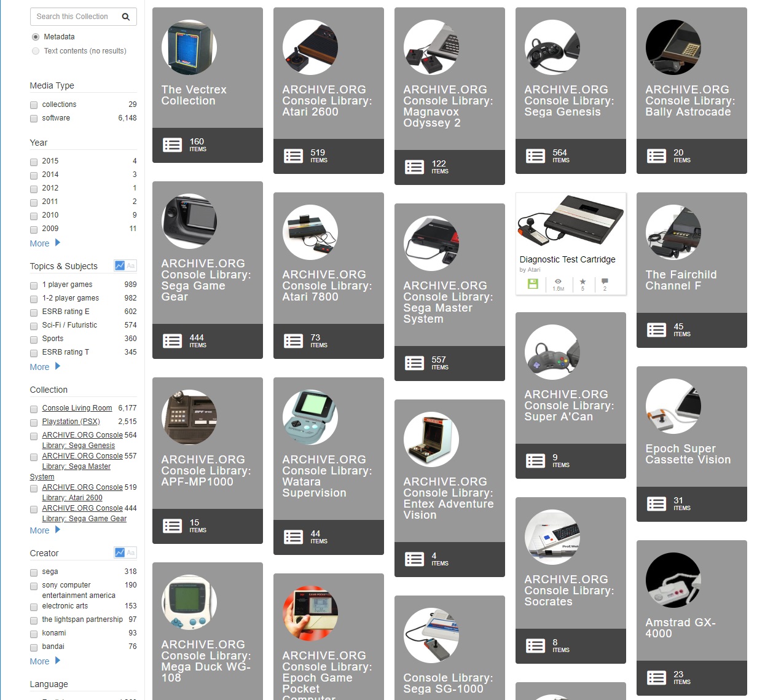Check the electronic arts creator filter

(x=34, y=607)
